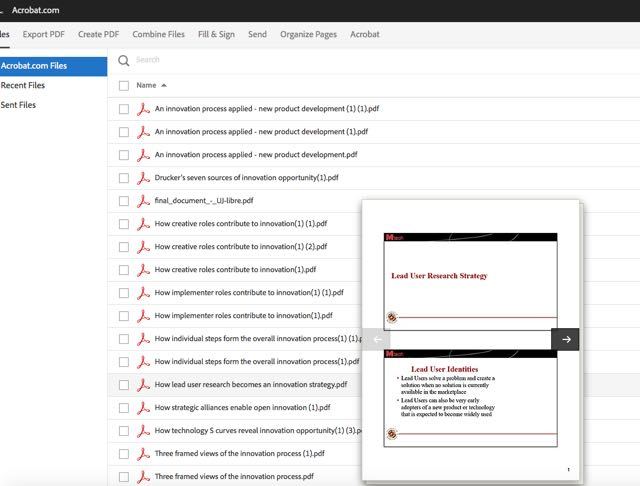Click PDF icon of 'How creative roles contribute to innovation(1).pdf'
The height and width of the screenshot is (486, 640).
pyautogui.click(x=143, y=270)
